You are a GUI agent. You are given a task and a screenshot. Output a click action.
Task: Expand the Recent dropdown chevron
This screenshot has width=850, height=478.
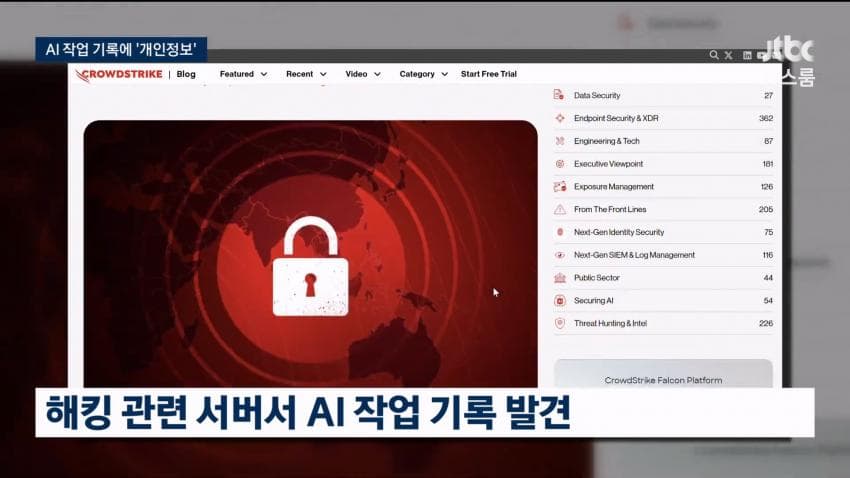[323, 74]
